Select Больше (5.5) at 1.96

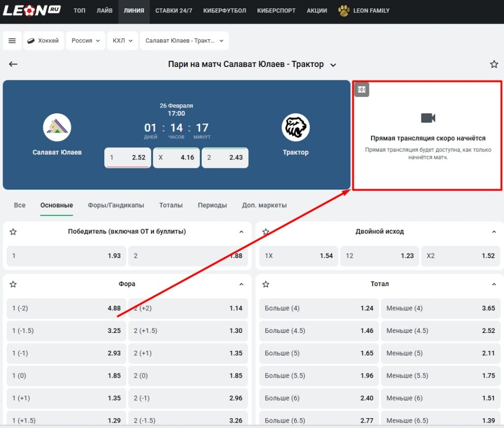coord(319,376)
